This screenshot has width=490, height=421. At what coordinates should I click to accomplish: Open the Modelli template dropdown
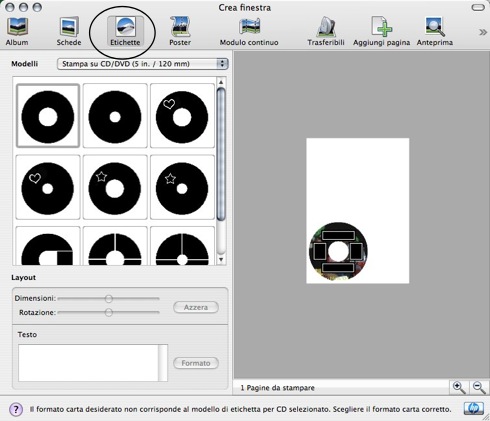(142, 64)
